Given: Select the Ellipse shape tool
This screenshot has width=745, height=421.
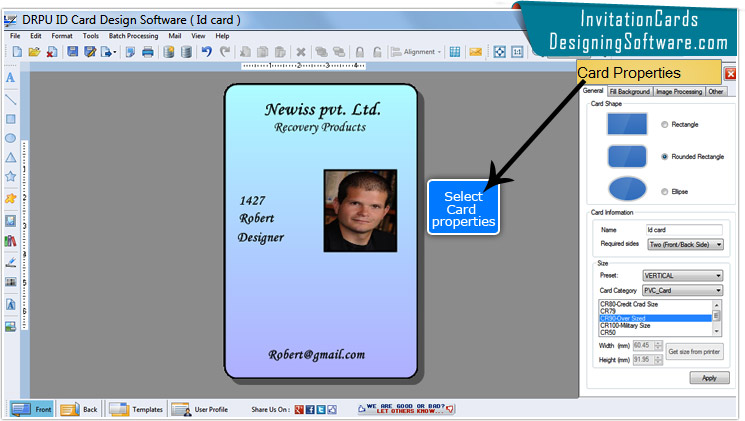Looking at the screenshot, I should click(x=10, y=138).
